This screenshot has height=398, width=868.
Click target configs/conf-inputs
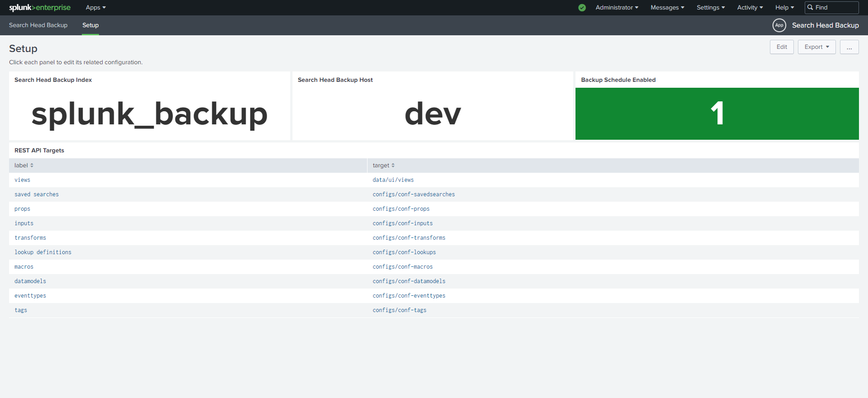pyautogui.click(x=402, y=223)
